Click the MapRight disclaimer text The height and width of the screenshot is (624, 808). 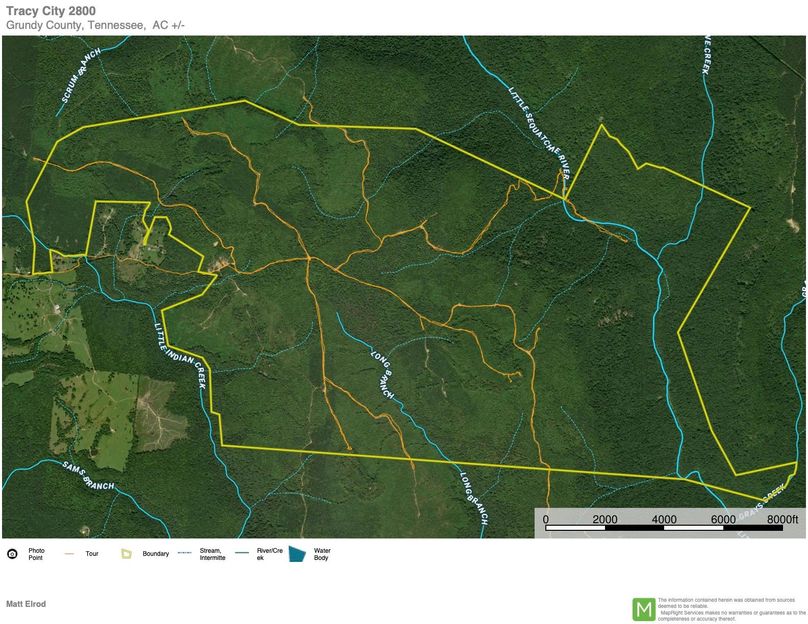pos(732,608)
